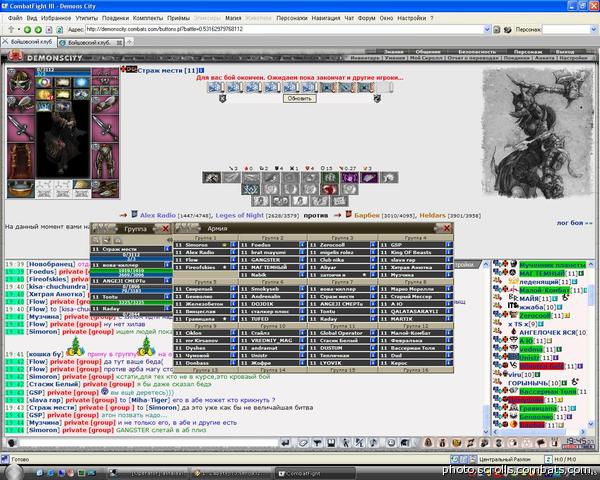Click the eraser clear-chat icon
This screenshot has width=600, height=480.
303,443
